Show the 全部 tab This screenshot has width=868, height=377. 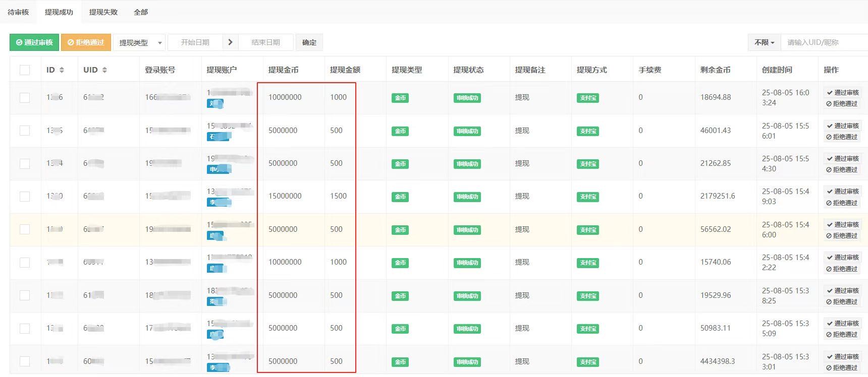pos(141,12)
